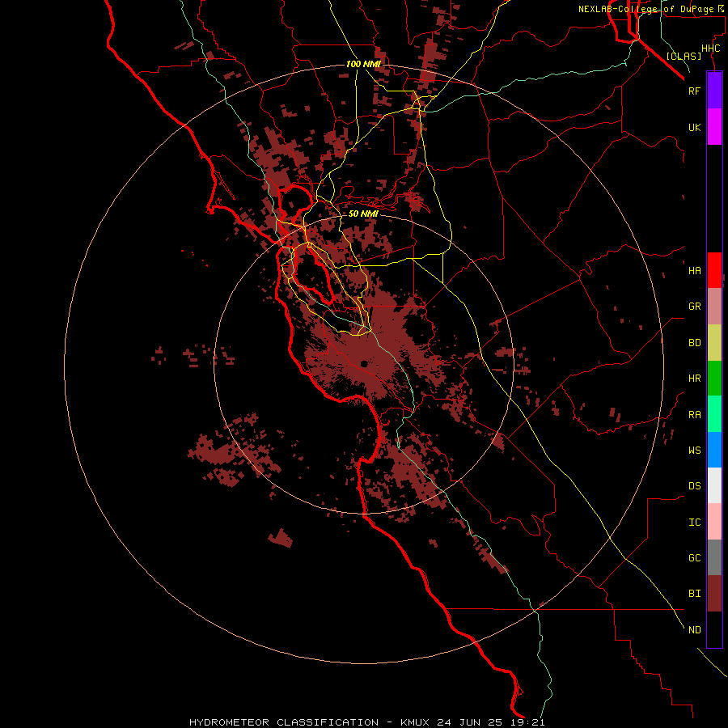Screen dimensions: 728x728
Task: Click the RF purple legend swatch
Action: 714,91
